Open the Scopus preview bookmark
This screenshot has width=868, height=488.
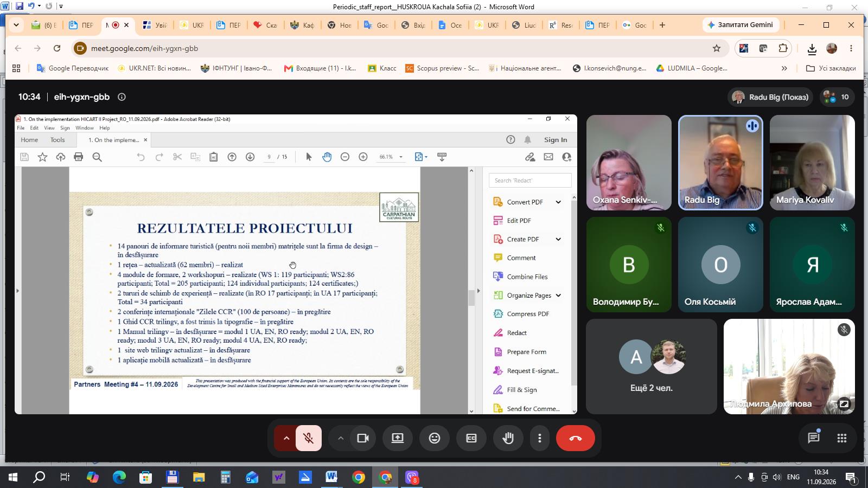tap(442, 68)
